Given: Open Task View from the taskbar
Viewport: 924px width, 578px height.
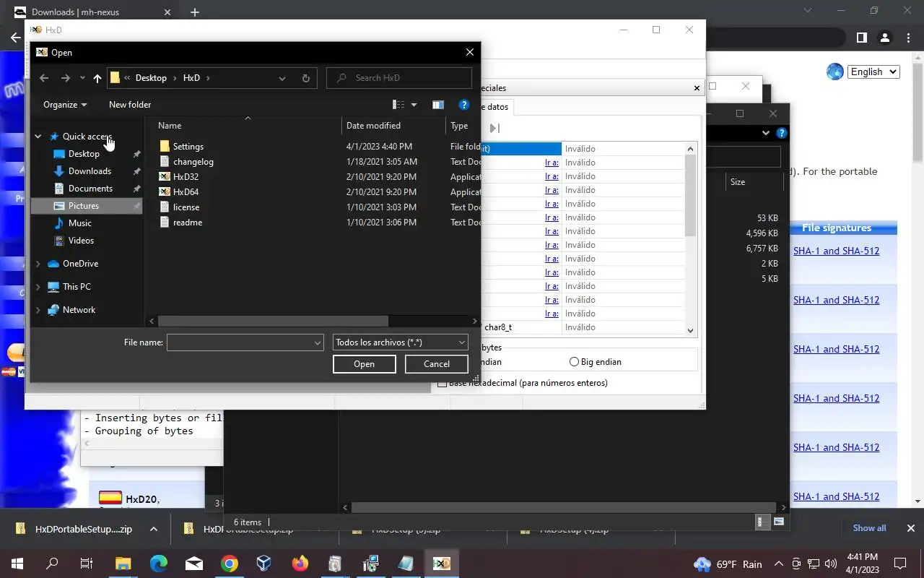Looking at the screenshot, I should coord(87,564).
